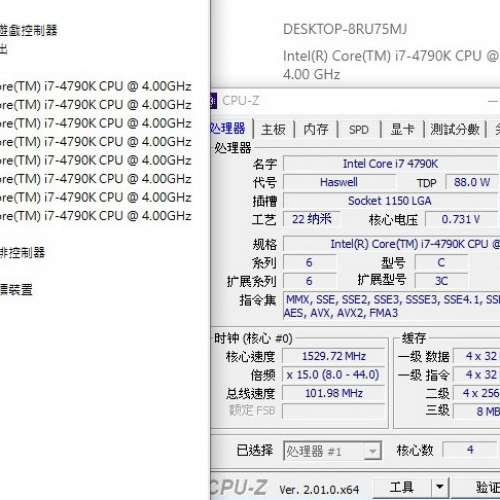Select the name field Intel Core i7 4790K
This screenshot has height=500, width=500.
pyautogui.click(x=390, y=164)
